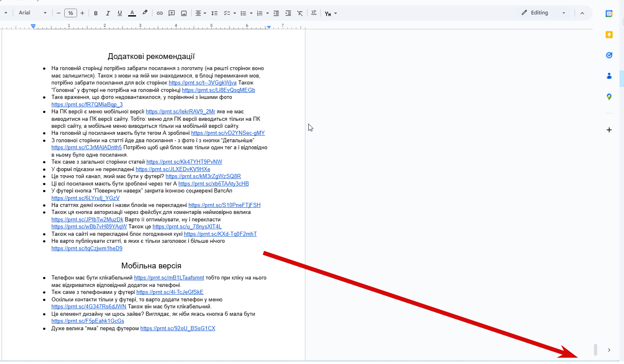Open link prnt.sc/tqCzjwm1heD9

pos(87,249)
